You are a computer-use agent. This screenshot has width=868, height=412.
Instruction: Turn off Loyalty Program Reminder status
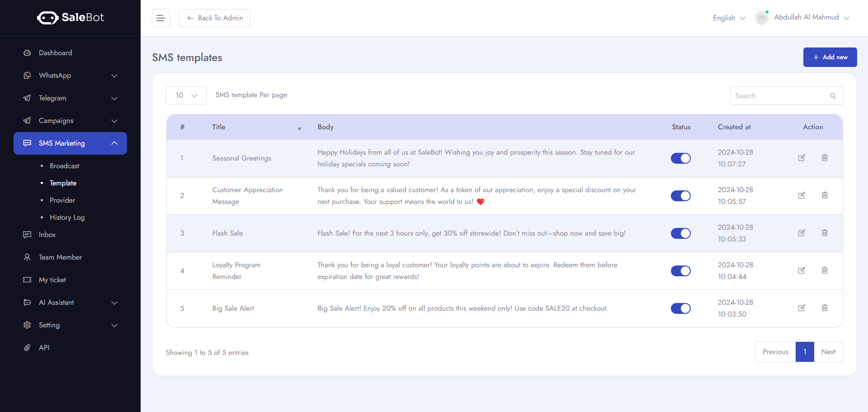pos(681,271)
